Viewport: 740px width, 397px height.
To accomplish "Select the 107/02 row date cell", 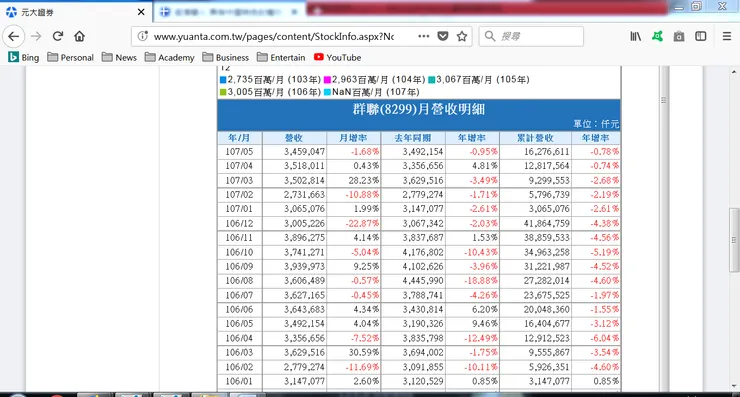I will pyautogui.click(x=239, y=194).
